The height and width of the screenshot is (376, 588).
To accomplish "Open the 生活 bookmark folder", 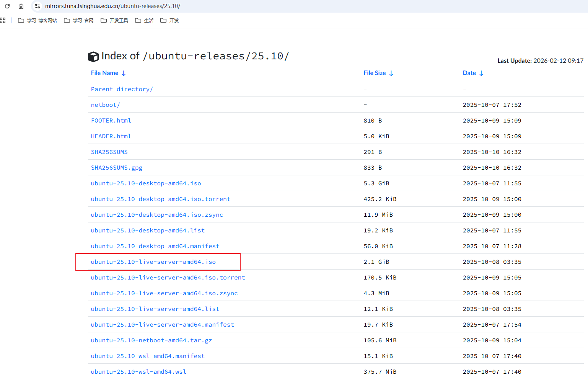I will pos(144,20).
